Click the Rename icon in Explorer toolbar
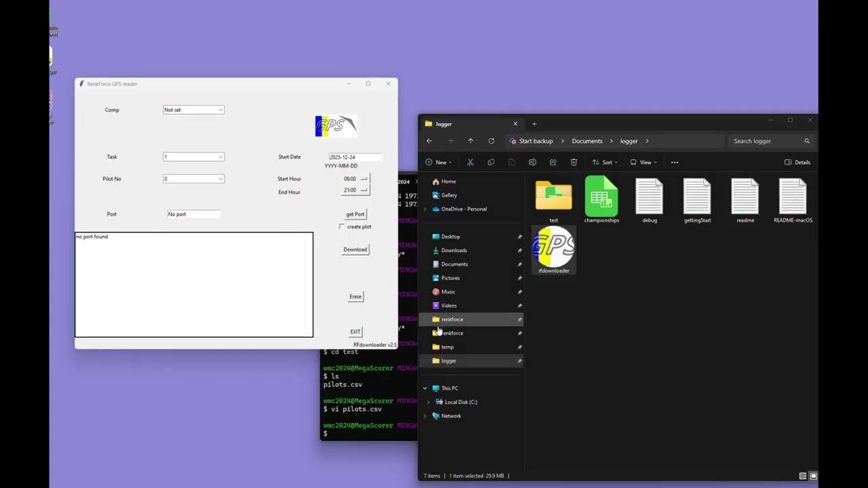 click(x=532, y=162)
